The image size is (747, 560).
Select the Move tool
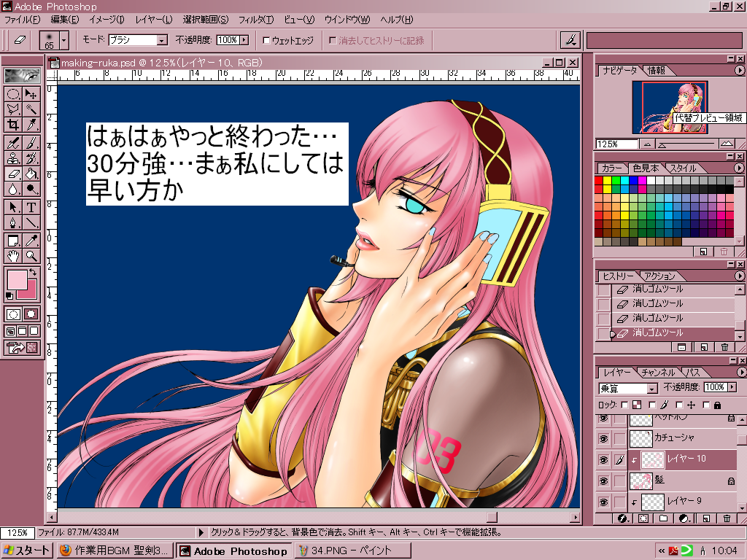[x=31, y=94]
